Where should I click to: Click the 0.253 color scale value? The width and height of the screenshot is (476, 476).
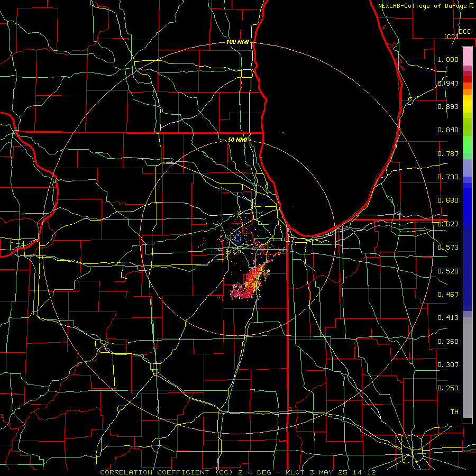(x=448, y=388)
